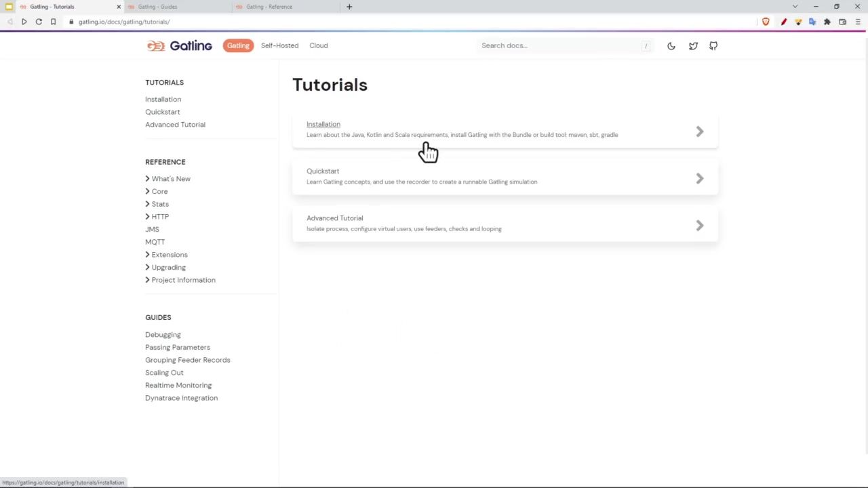Viewport: 868px width, 488px height.
Task: Toggle dark mode moon icon
Action: coord(671,46)
